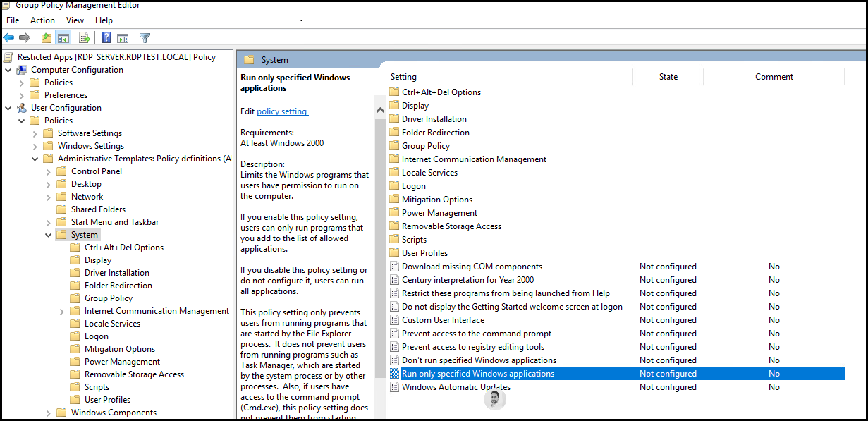The image size is (868, 421).
Task: Sort by the Comment column header
Action: (x=774, y=77)
